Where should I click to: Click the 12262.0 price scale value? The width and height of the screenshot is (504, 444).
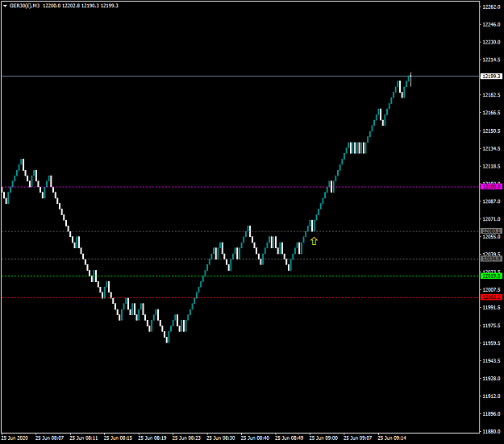(491, 6)
